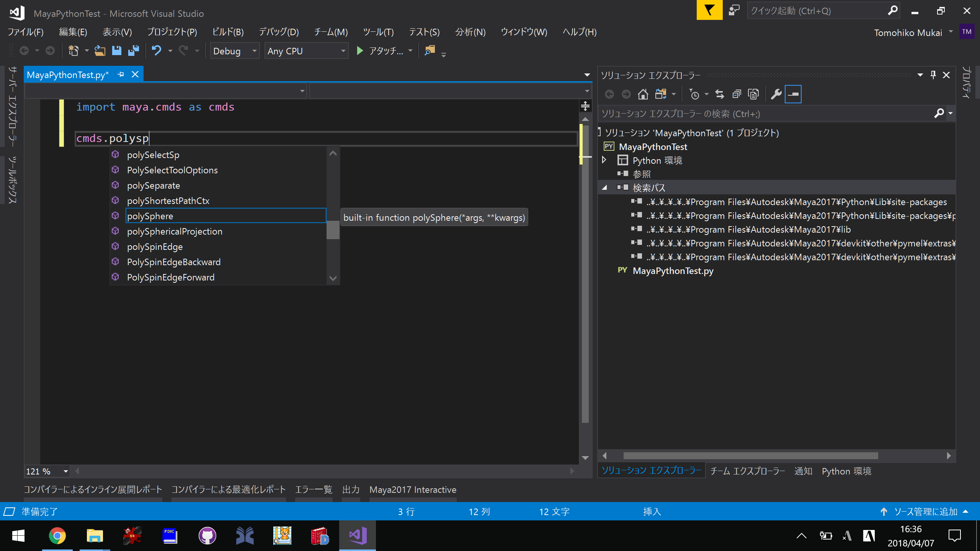Switch to the bottom Python 環境 tab
Image resolution: width=980 pixels, height=551 pixels.
pyautogui.click(x=846, y=471)
